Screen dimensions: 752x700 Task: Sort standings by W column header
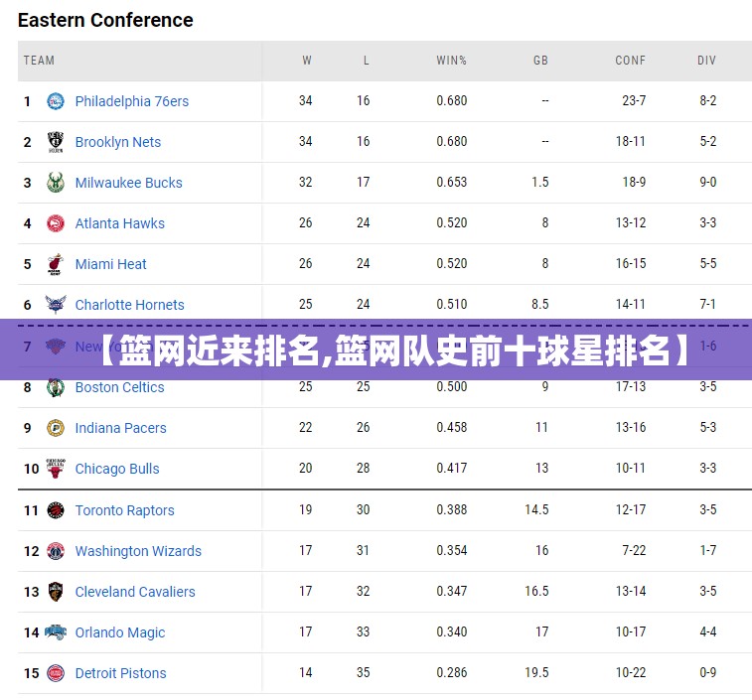click(x=307, y=61)
